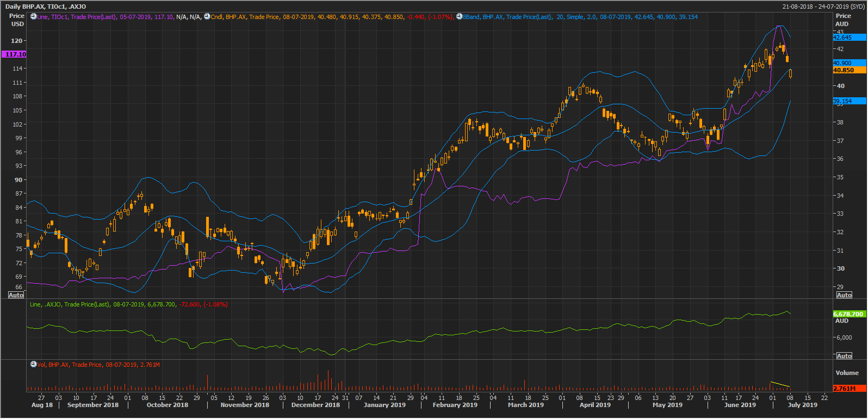868x419 pixels.
Task: Click the blue 39.154 lower band tag
Action: tap(850, 101)
